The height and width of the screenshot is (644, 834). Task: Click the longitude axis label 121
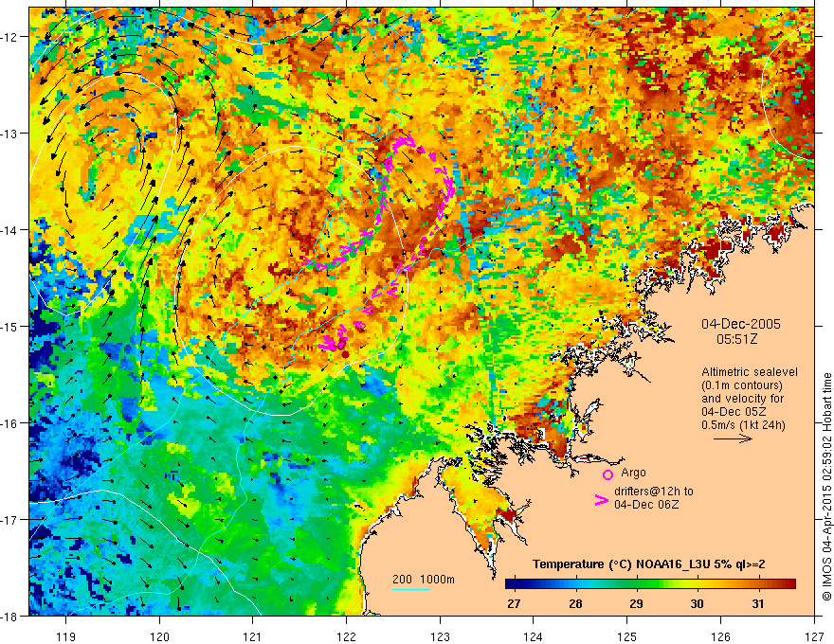point(253,636)
